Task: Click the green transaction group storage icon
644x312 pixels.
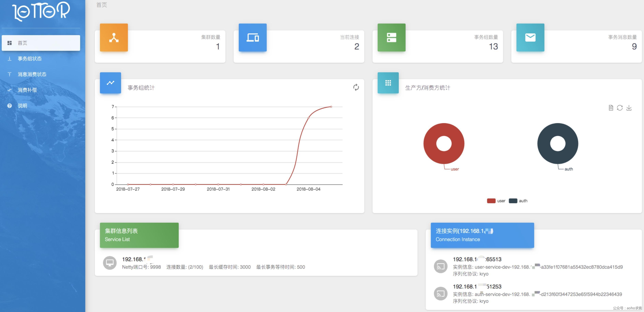Action: pos(391,37)
